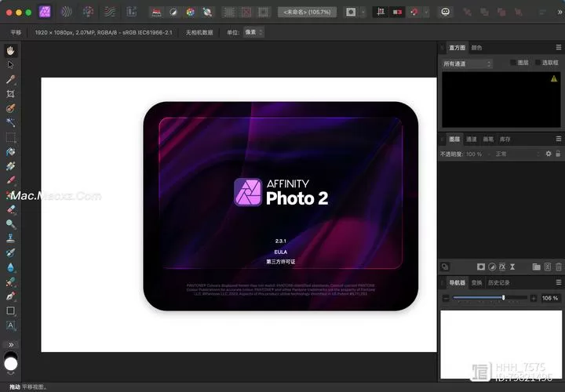This screenshot has height=392, width=565.
Task: Apply Auto Contrast from toolbar
Action: click(173, 13)
